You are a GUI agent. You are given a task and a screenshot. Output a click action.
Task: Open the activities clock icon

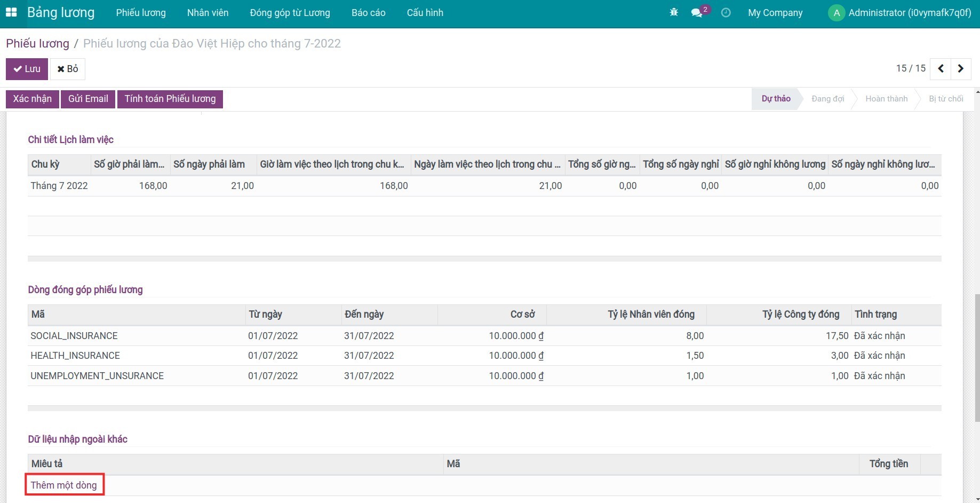point(726,12)
